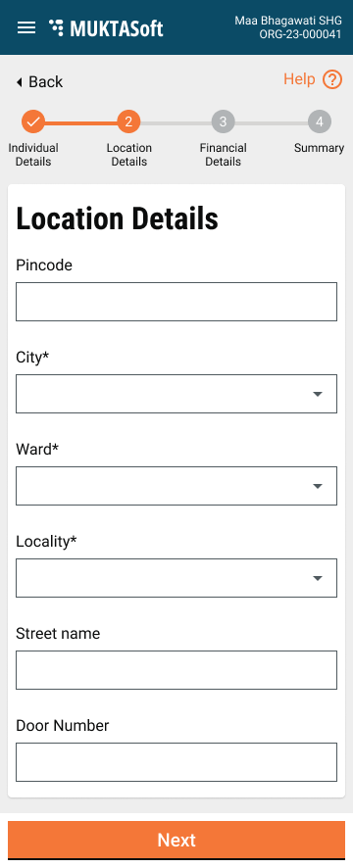Image resolution: width=353 pixels, height=868 pixels.
Task: Click the Next button
Action: tap(176, 841)
